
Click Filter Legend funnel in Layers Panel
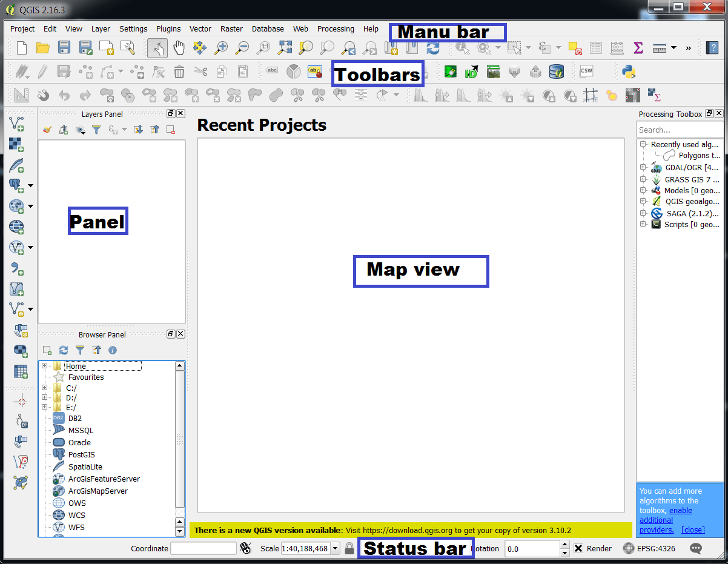coord(96,129)
